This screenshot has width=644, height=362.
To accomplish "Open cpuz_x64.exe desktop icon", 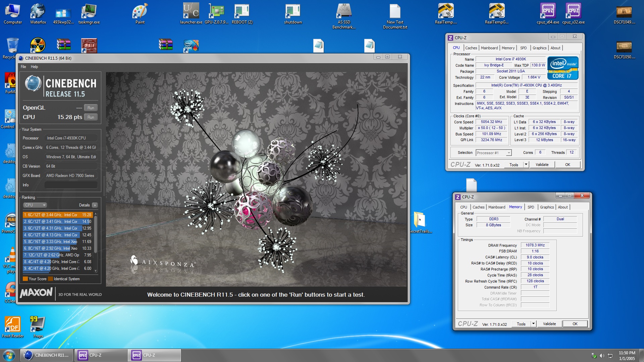I will click(548, 14).
